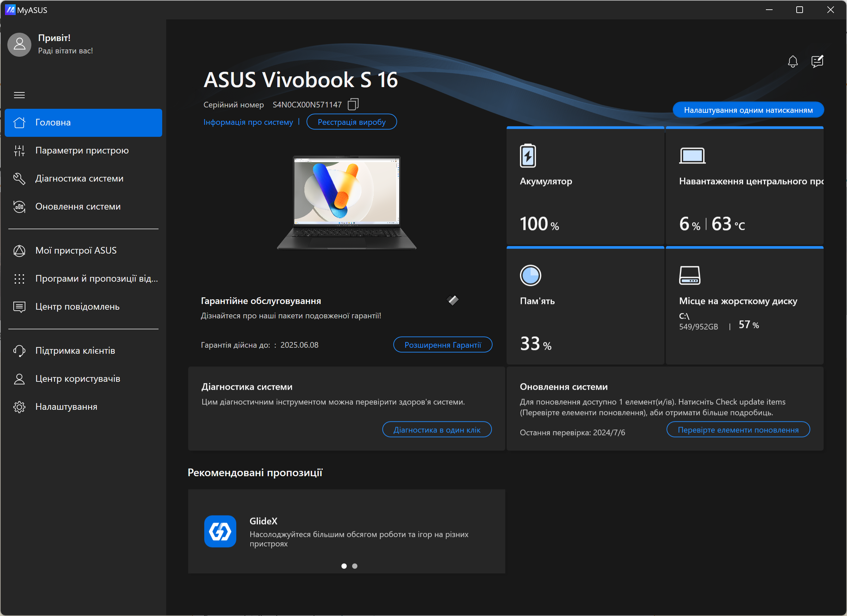Click the user avatar icon
Viewport: 847px width, 616px height.
[x=19, y=44]
